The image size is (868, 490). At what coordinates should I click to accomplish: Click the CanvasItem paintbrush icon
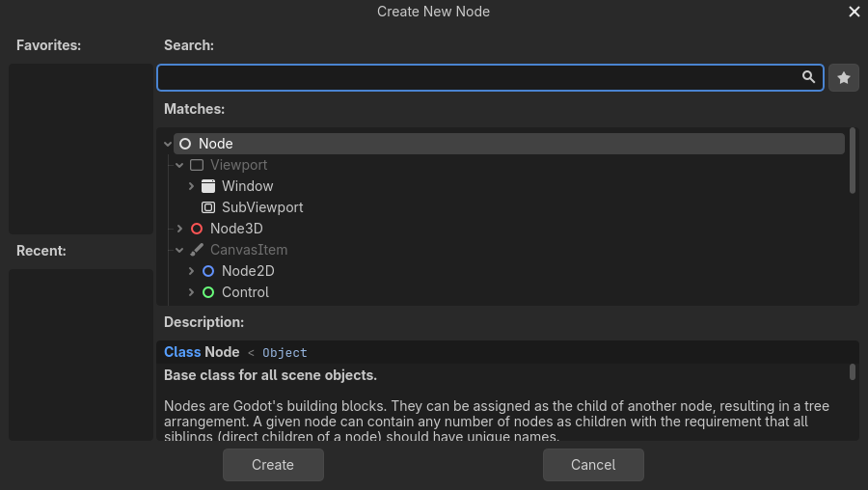[x=197, y=250]
